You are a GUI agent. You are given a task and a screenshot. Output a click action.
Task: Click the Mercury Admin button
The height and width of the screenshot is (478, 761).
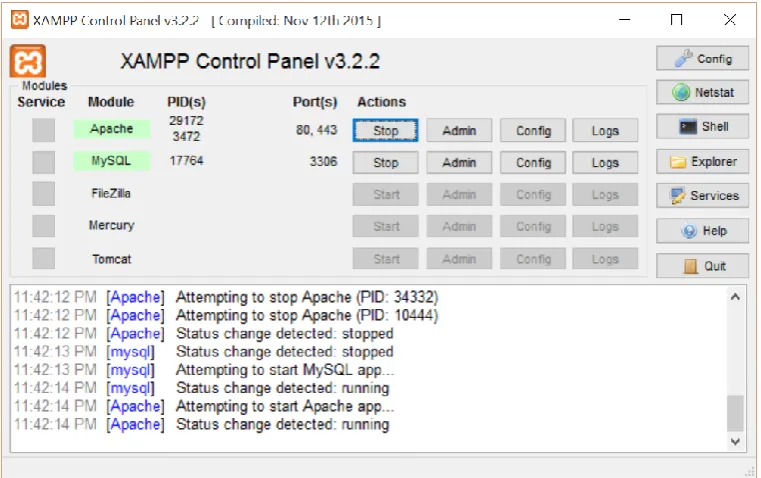click(x=459, y=227)
